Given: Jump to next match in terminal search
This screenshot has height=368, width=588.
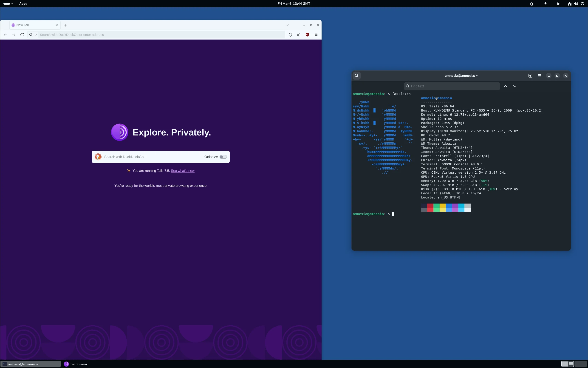Looking at the screenshot, I should (x=515, y=86).
